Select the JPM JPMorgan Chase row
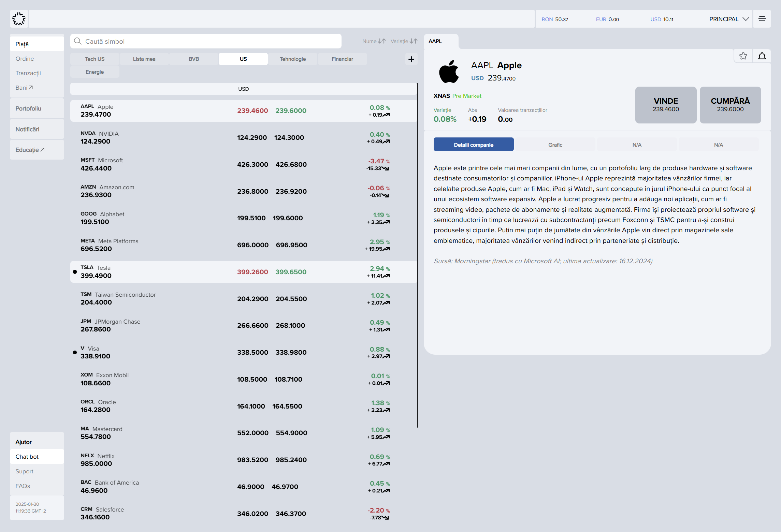The width and height of the screenshot is (781, 532). (243, 325)
